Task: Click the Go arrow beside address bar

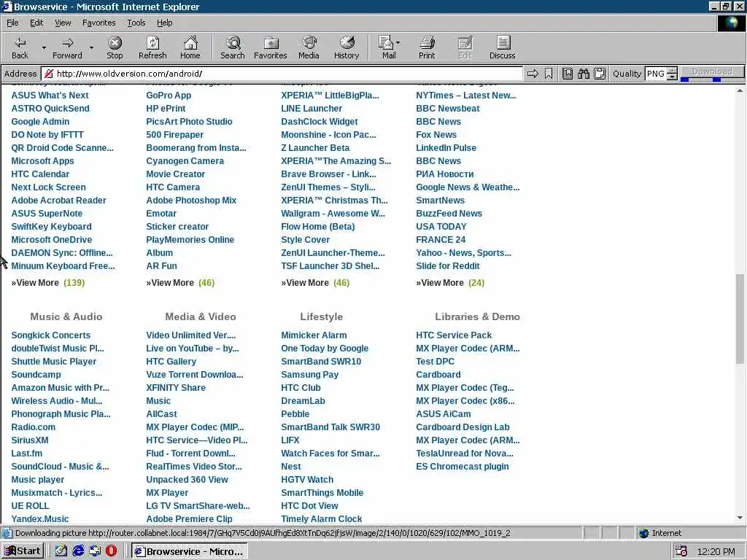Action: click(x=533, y=74)
